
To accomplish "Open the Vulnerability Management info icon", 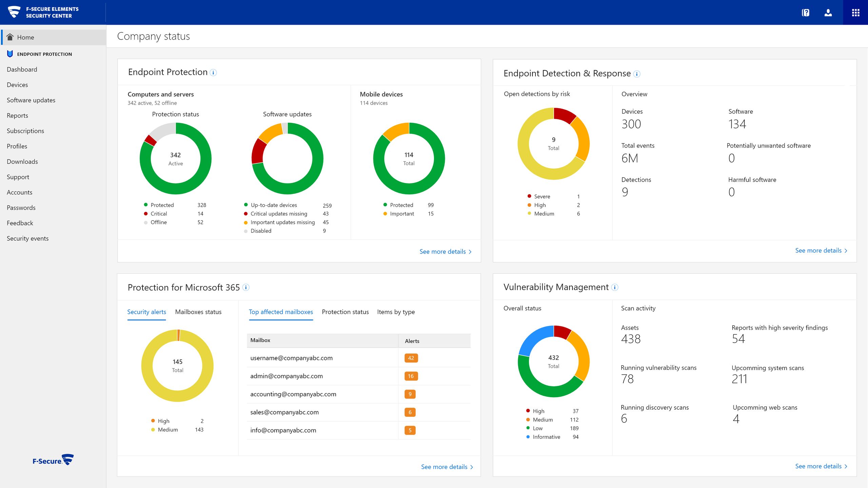I will coord(615,287).
